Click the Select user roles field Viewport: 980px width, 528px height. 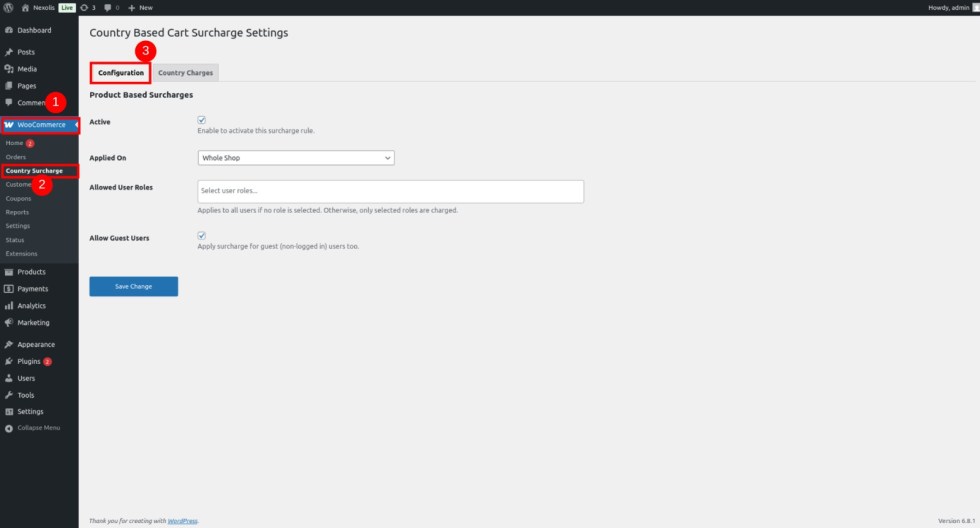(x=390, y=191)
